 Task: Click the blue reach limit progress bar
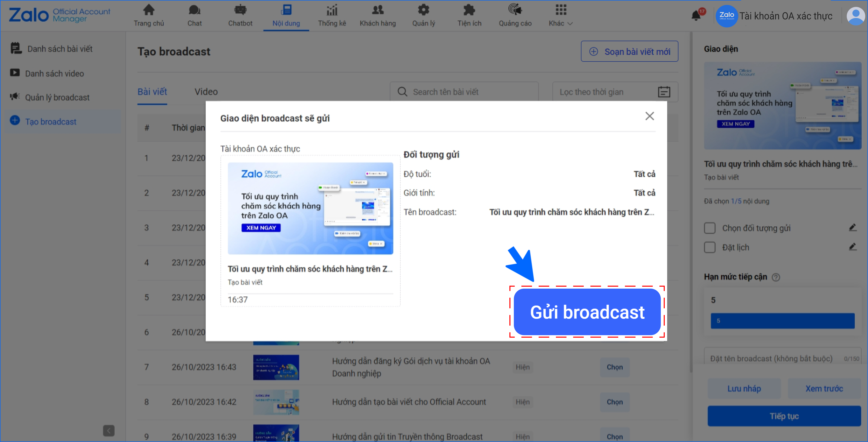point(782,321)
